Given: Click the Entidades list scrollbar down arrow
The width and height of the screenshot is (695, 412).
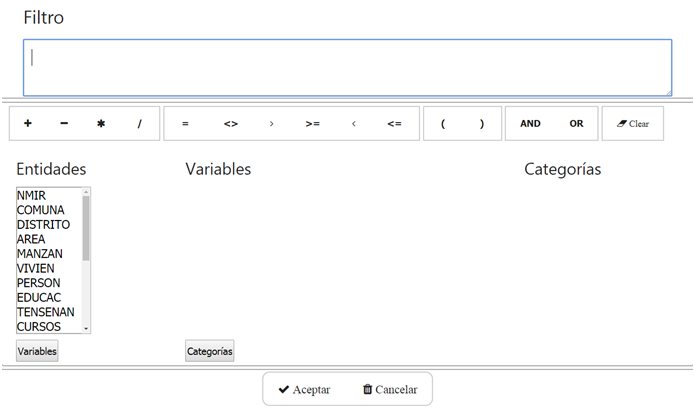Looking at the screenshot, I should coord(86,329).
